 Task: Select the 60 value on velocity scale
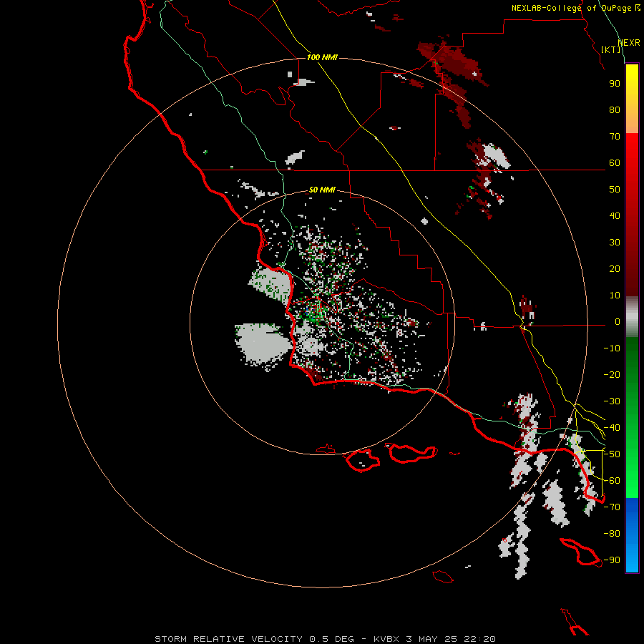pyautogui.click(x=615, y=162)
